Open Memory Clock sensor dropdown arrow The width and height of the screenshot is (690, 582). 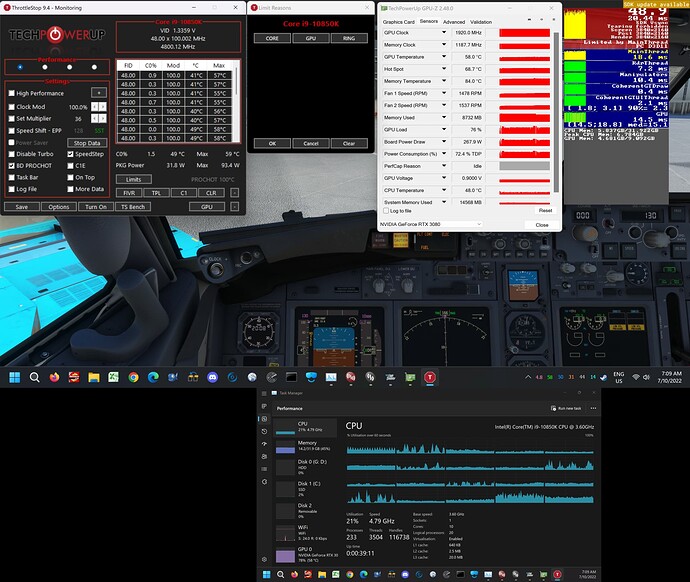pos(444,45)
